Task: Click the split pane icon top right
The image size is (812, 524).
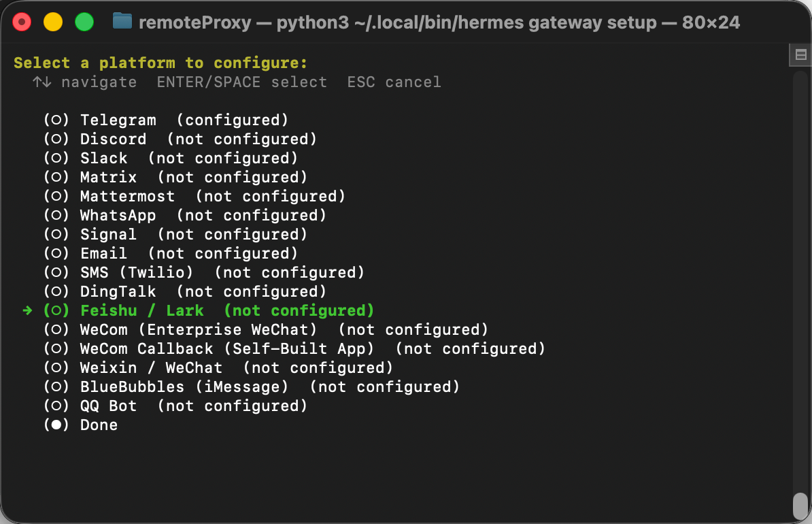Action: coord(800,54)
